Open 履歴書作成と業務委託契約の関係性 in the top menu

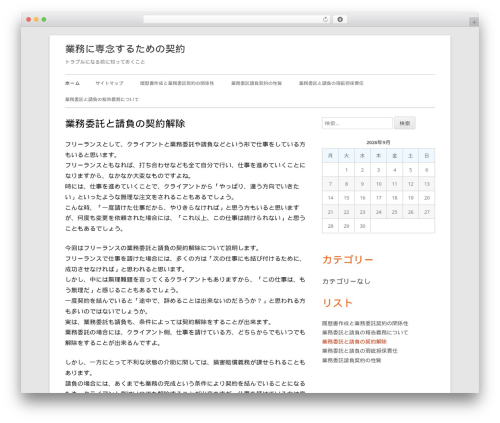(x=177, y=83)
